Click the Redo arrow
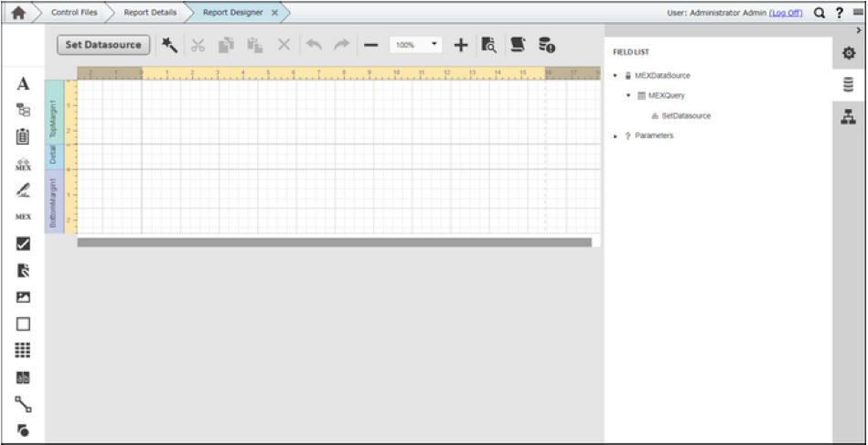Image resolution: width=868 pixels, height=445 pixels. pos(341,46)
